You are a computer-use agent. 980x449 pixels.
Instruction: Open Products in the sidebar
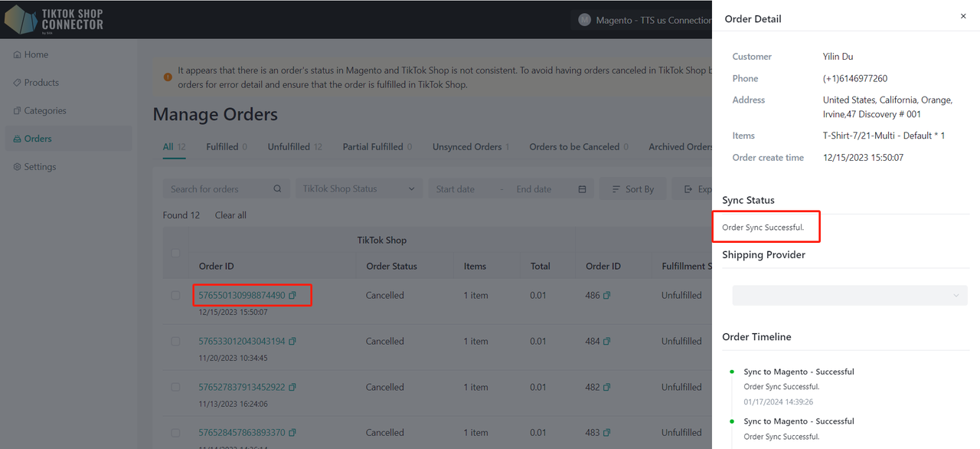[x=41, y=83]
